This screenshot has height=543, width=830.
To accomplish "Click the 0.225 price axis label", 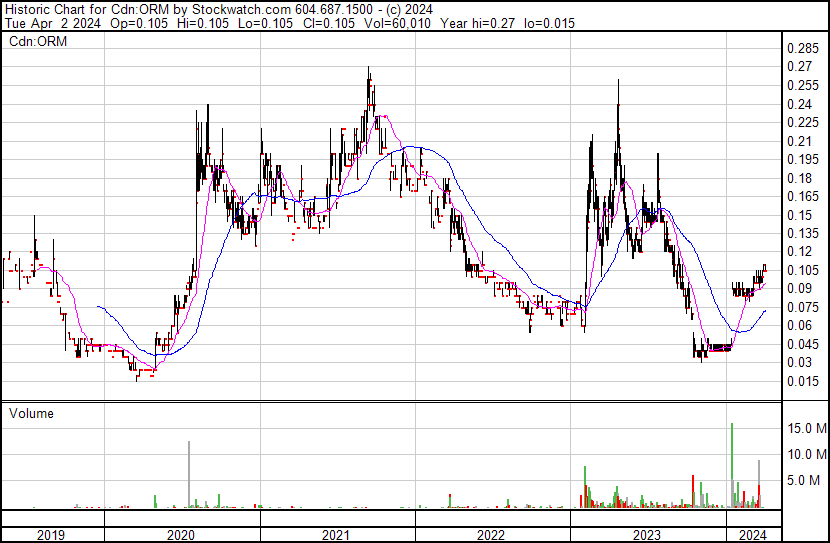I will coord(803,122).
